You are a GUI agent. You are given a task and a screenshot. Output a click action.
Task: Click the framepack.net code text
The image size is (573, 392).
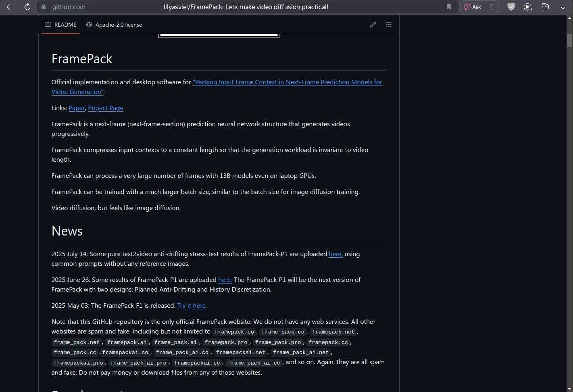(333, 332)
